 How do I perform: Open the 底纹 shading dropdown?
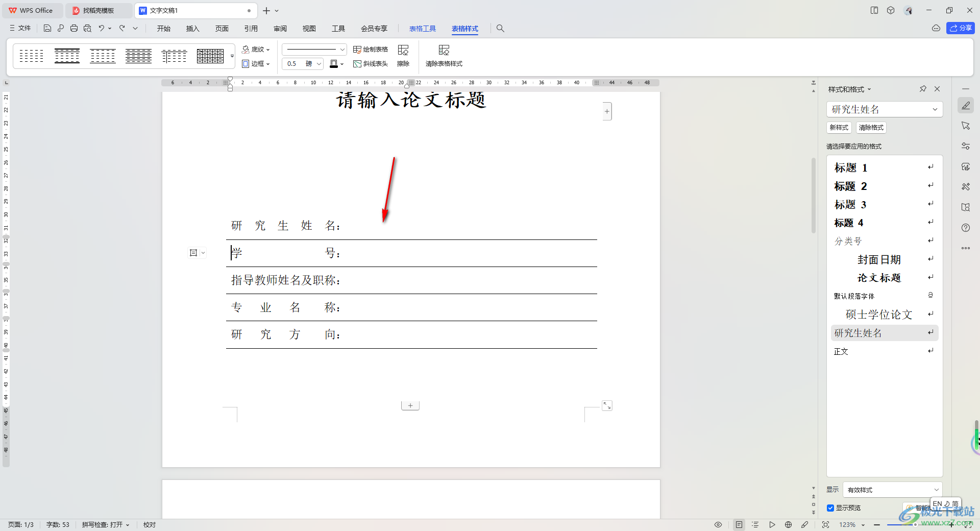pos(256,50)
